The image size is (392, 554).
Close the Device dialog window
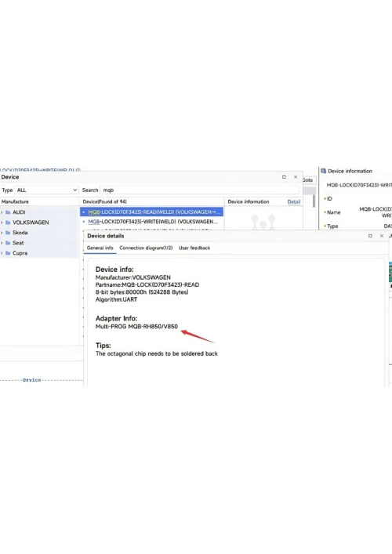coord(296,177)
